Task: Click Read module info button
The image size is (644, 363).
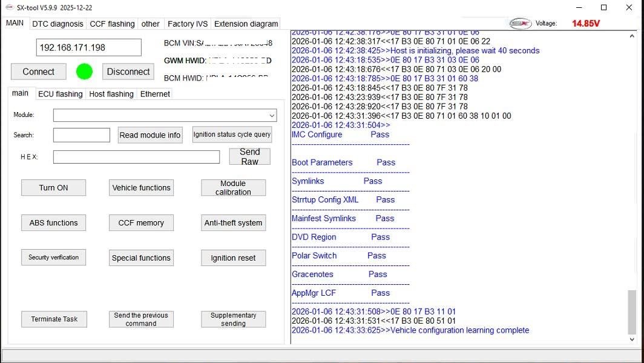Action: [x=149, y=135]
